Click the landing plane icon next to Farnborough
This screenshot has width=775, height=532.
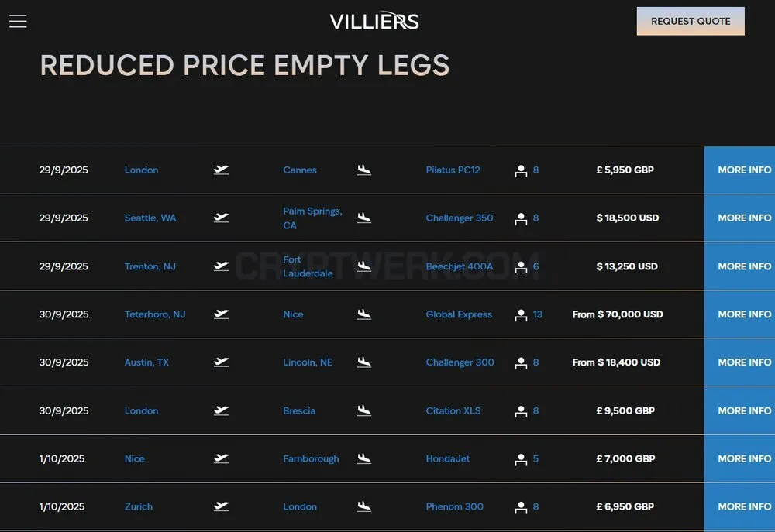tap(364, 459)
